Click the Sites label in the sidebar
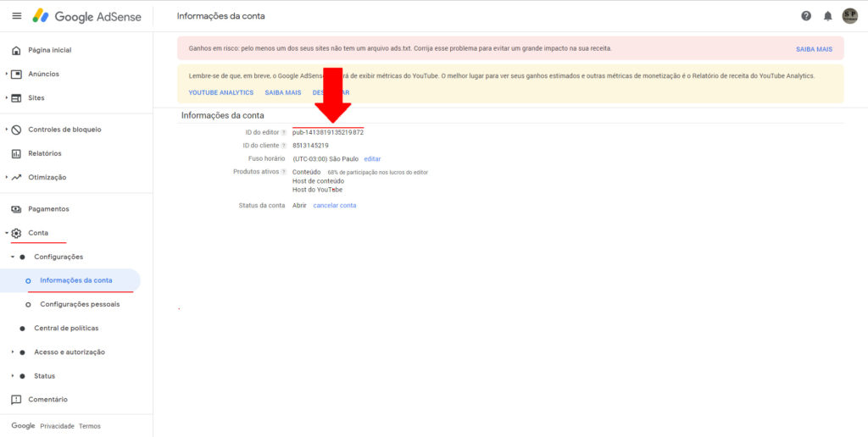This screenshot has width=868, height=437. (36, 98)
